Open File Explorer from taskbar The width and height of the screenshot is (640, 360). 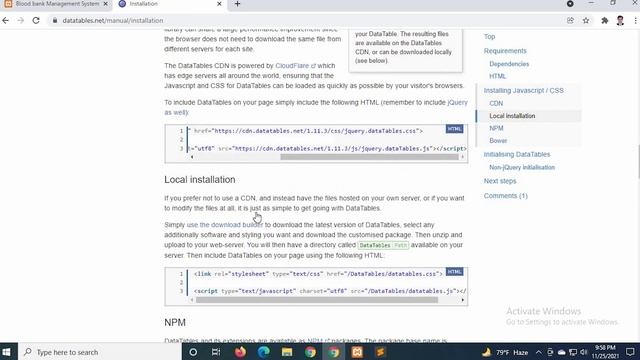pyautogui.click(x=287, y=352)
